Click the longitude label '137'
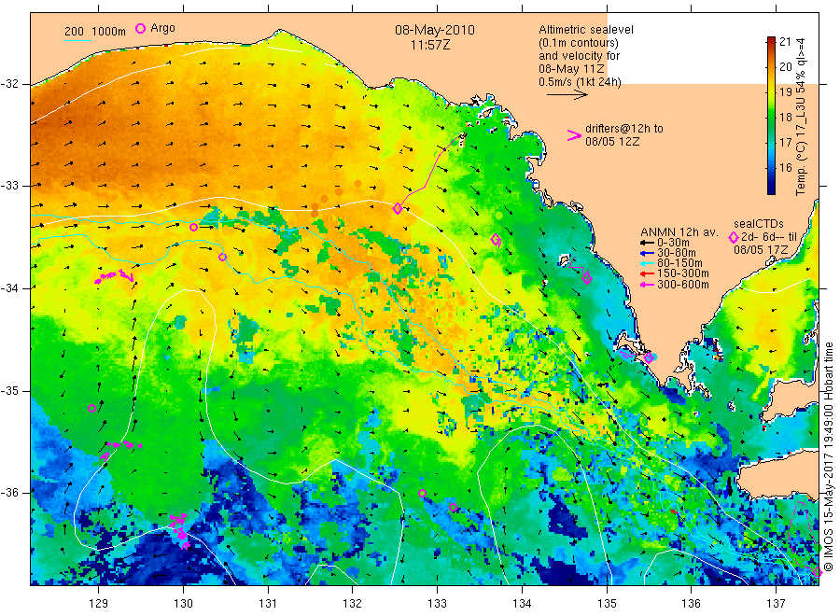The width and height of the screenshot is (840, 616). (776, 604)
